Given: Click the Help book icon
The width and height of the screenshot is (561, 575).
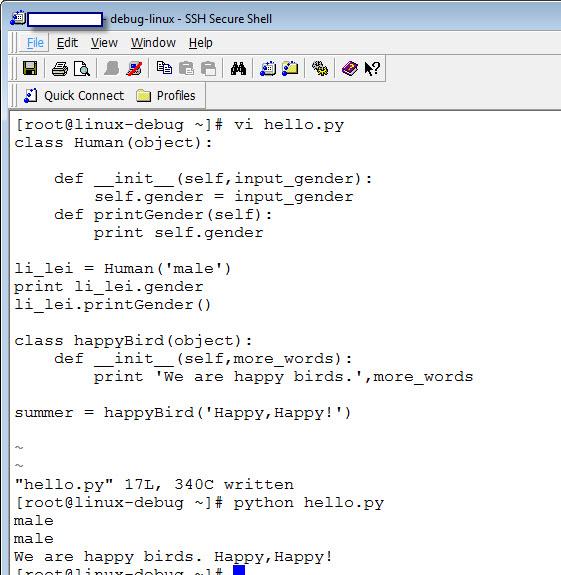Looking at the screenshot, I should click(350, 69).
